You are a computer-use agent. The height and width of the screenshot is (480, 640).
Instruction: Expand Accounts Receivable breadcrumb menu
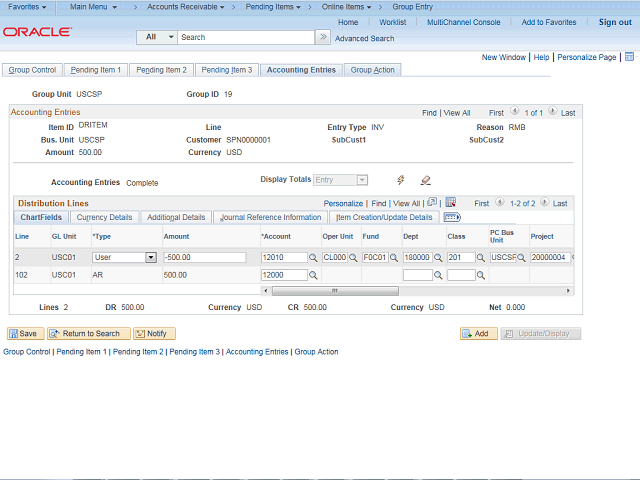click(x=186, y=7)
